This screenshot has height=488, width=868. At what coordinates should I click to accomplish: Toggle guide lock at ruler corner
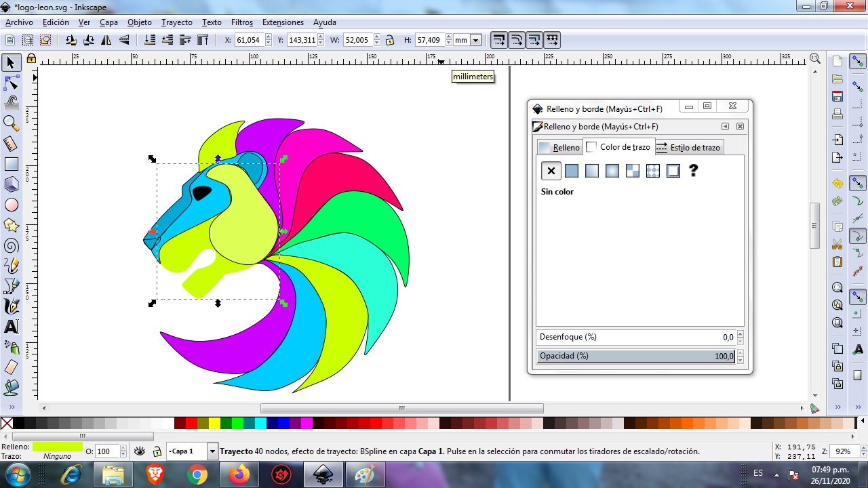(x=31, y=60)
